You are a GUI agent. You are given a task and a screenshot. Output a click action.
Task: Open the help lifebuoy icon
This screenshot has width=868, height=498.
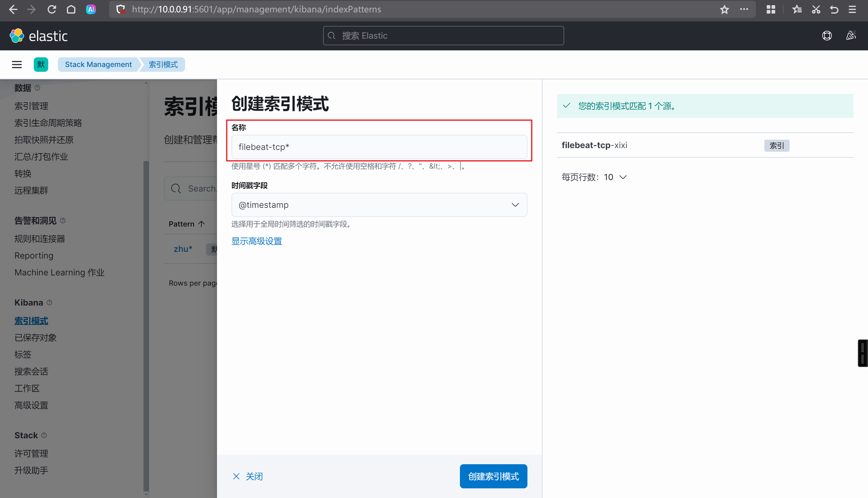(827, 36)
